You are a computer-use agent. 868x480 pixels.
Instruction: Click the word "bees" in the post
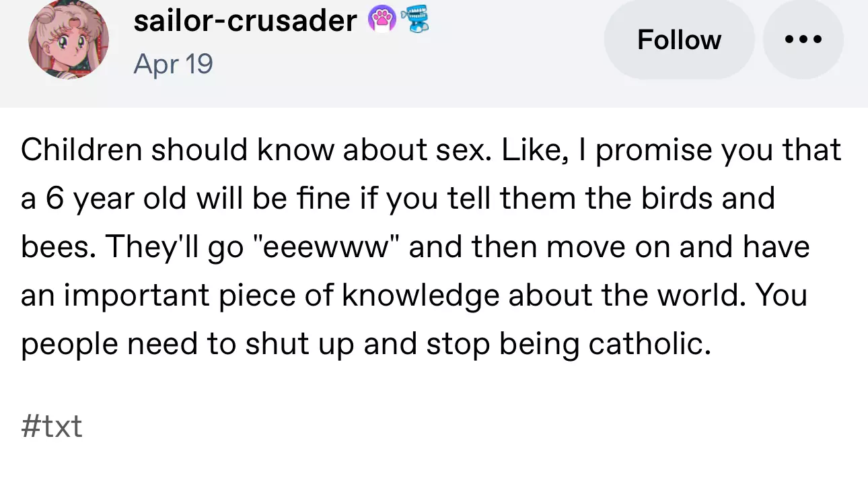(x=59, y=247)
